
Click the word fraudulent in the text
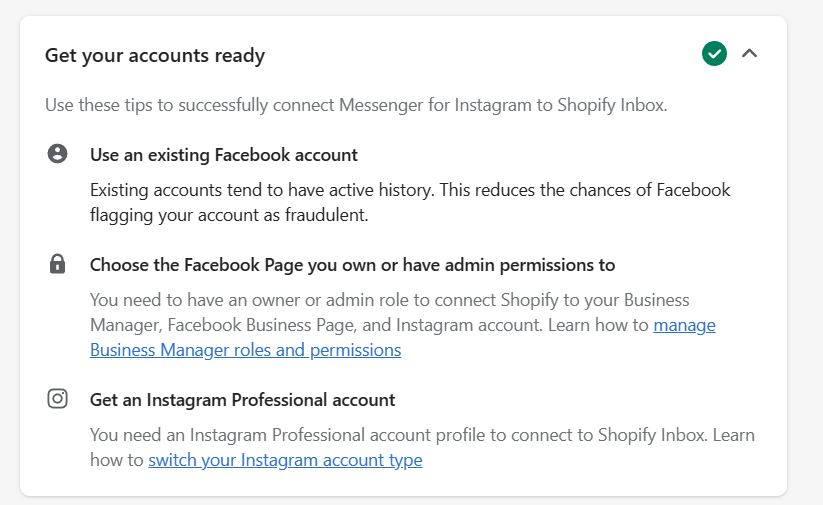coord(326,215)
